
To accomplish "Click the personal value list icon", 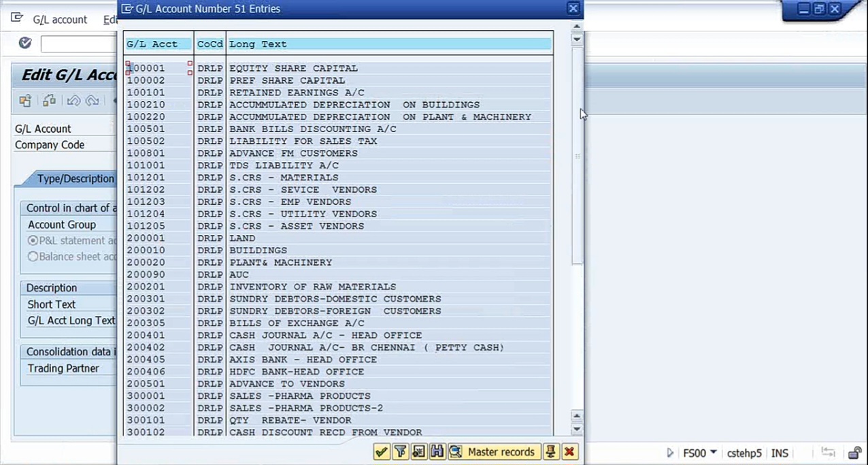I will 418,451.
